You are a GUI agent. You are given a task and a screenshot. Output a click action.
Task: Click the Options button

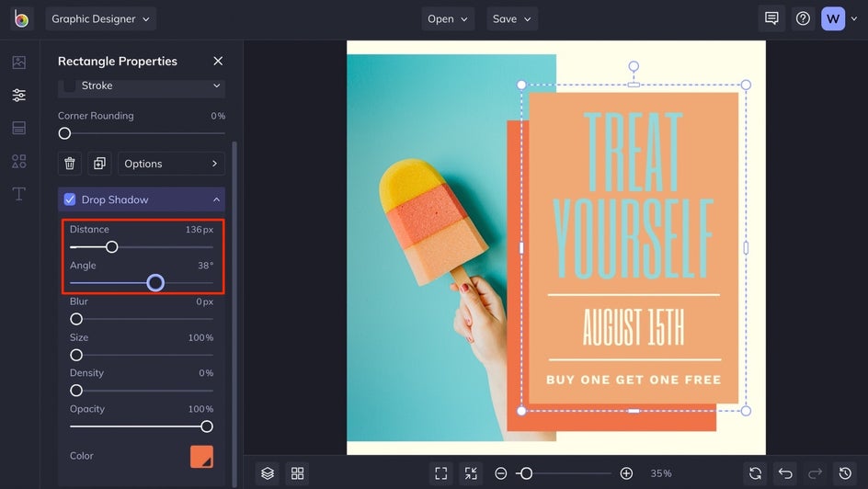pos(171,164)
